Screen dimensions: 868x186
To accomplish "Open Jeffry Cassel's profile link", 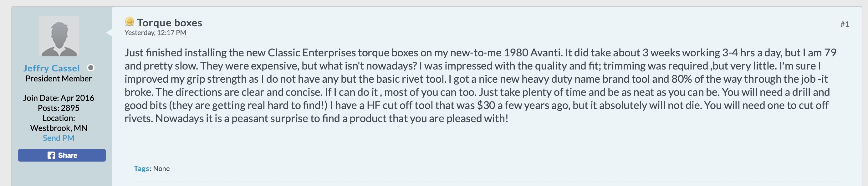I will pos(52,68).
